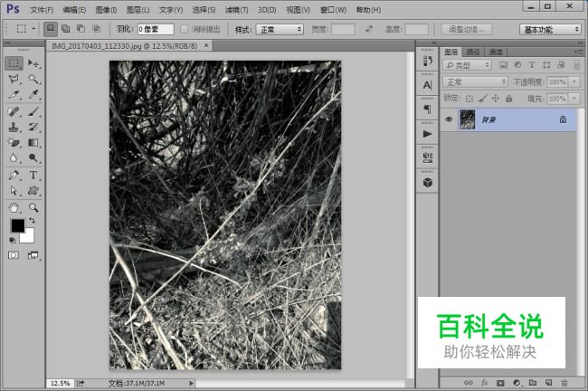Choose Subtract from Selection mode

click(81, 29)
